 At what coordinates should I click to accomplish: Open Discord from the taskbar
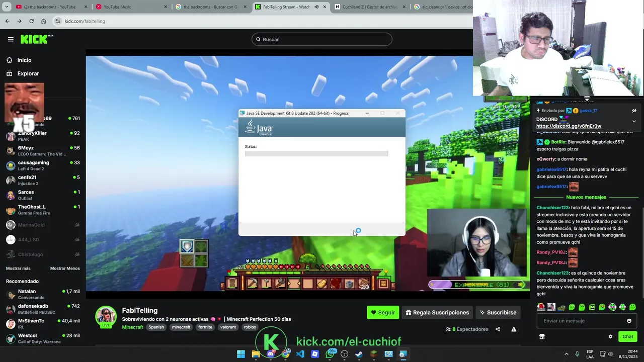(271, 354)
